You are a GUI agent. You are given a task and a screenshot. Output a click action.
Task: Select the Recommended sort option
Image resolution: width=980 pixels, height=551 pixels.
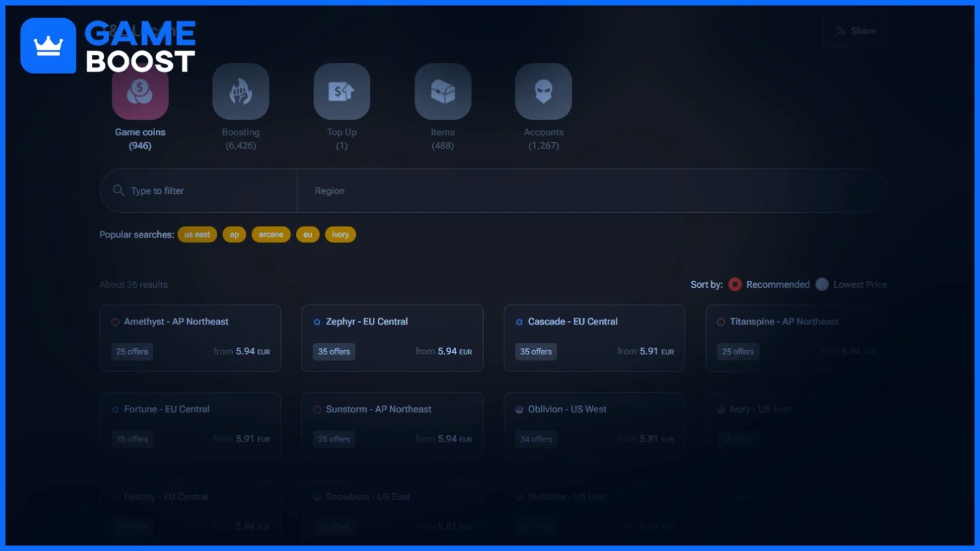coord(769,284)
